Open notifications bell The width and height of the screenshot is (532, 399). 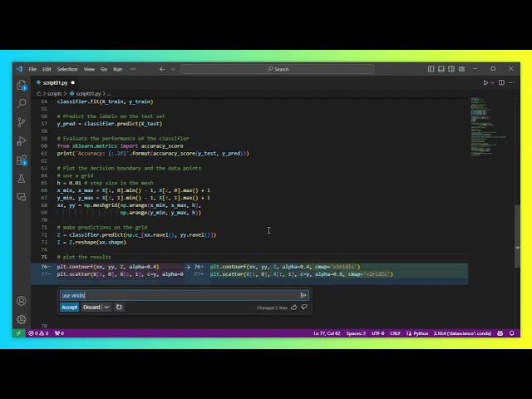point(512,333)
